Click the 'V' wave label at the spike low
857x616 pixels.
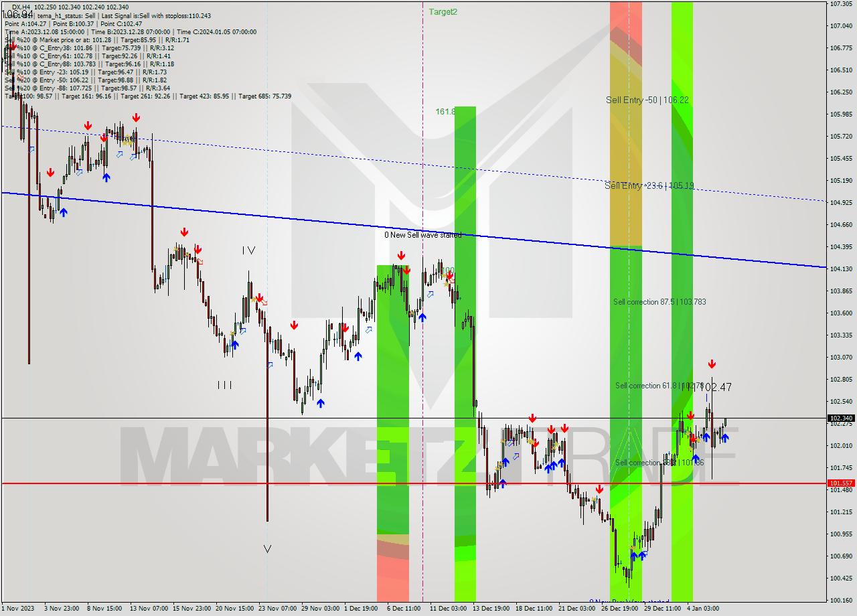[267, 548]
